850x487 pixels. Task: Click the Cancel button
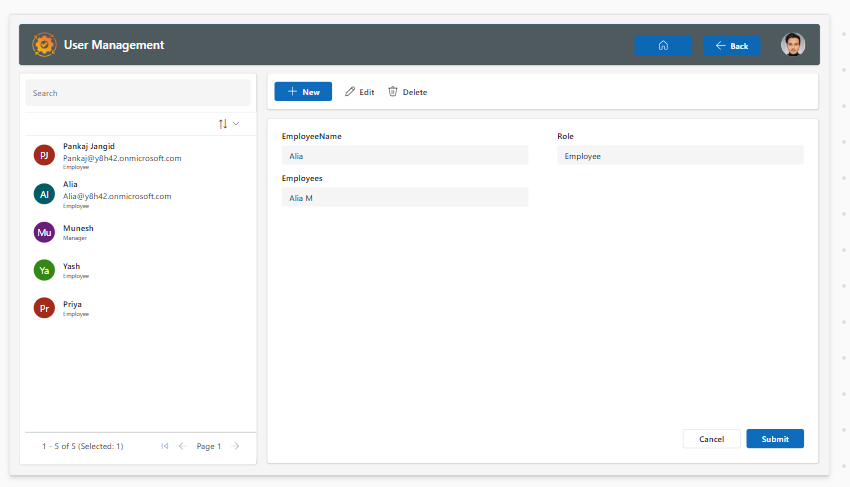click(x=711, y=439)
